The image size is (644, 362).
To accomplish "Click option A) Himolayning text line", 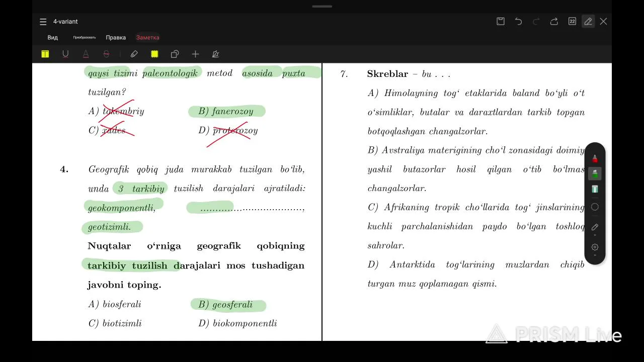I will [476, 93].
